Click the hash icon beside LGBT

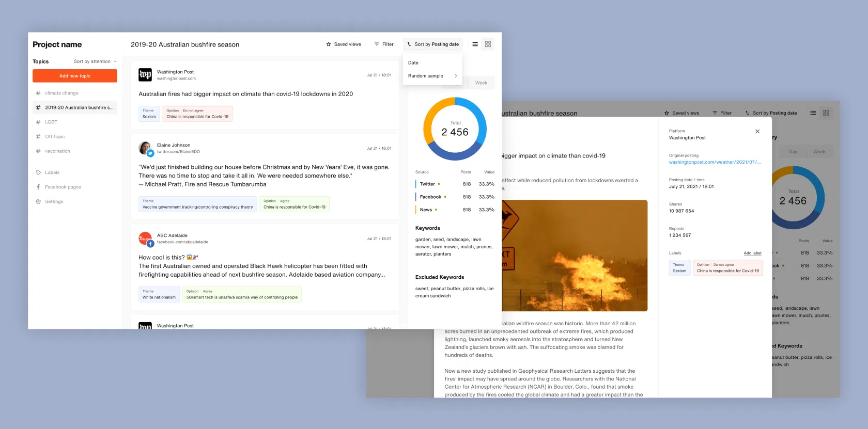(x=38, y=122)
